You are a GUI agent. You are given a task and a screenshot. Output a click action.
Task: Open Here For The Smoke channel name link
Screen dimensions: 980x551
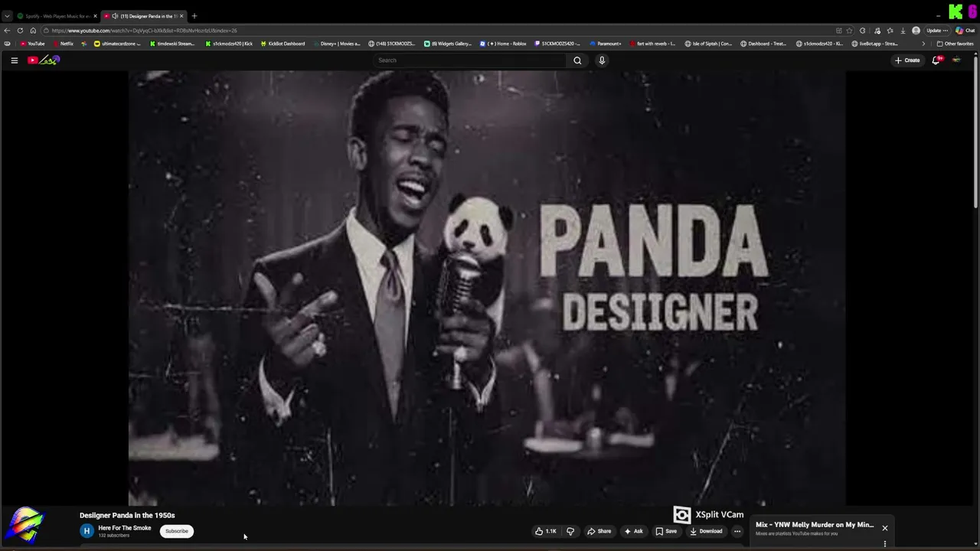pyautogui.click(x=124, y=528)
